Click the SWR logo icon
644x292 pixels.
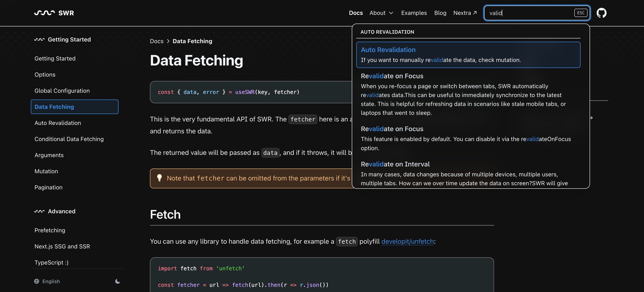[44, 13]
